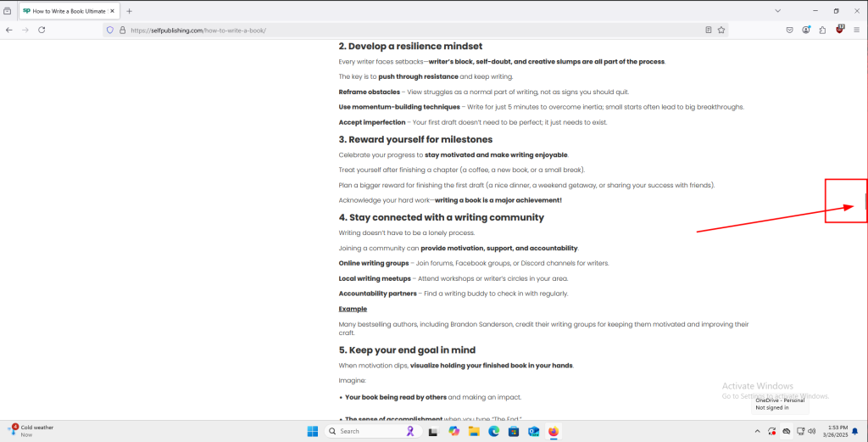868x442 pixels.
Task: Click the selfpublishing.com address bar
Action: 415,31
